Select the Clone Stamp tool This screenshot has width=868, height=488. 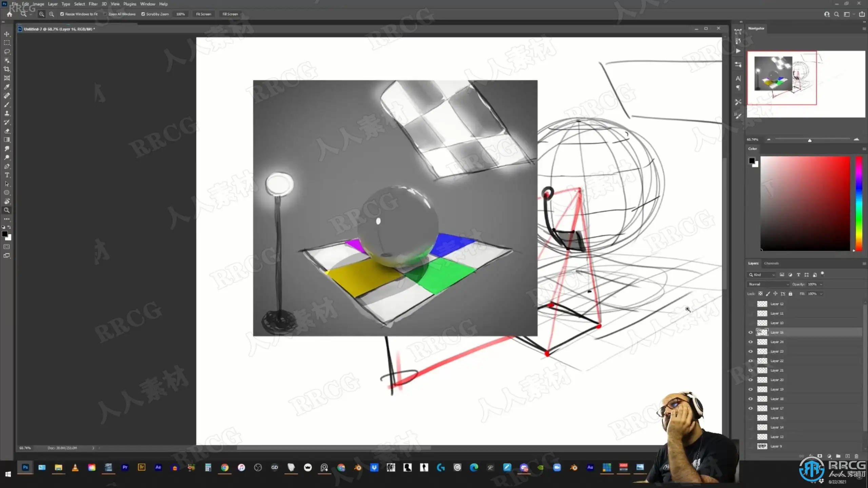(x=7, y=113)
